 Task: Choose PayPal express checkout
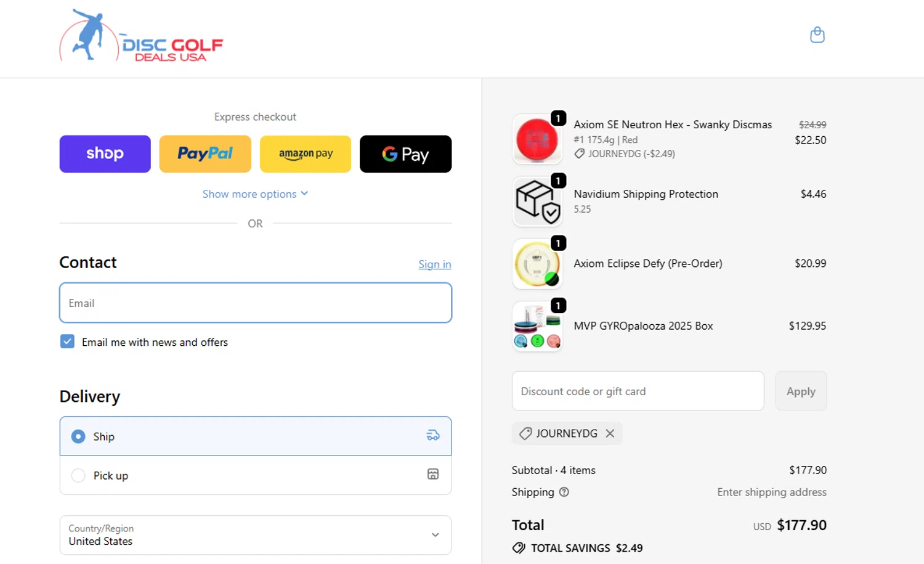coord(205,154)
